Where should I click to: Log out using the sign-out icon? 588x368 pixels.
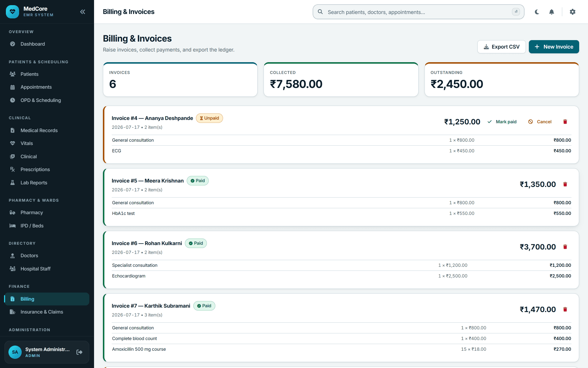point(79,352)
